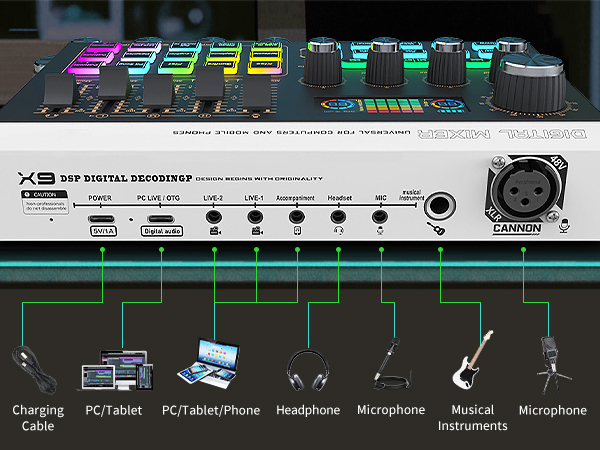This screenshot has height=450, width=600.
Task: Click the guitar icon below the instrument jack
Action: (x=436, y=229)
